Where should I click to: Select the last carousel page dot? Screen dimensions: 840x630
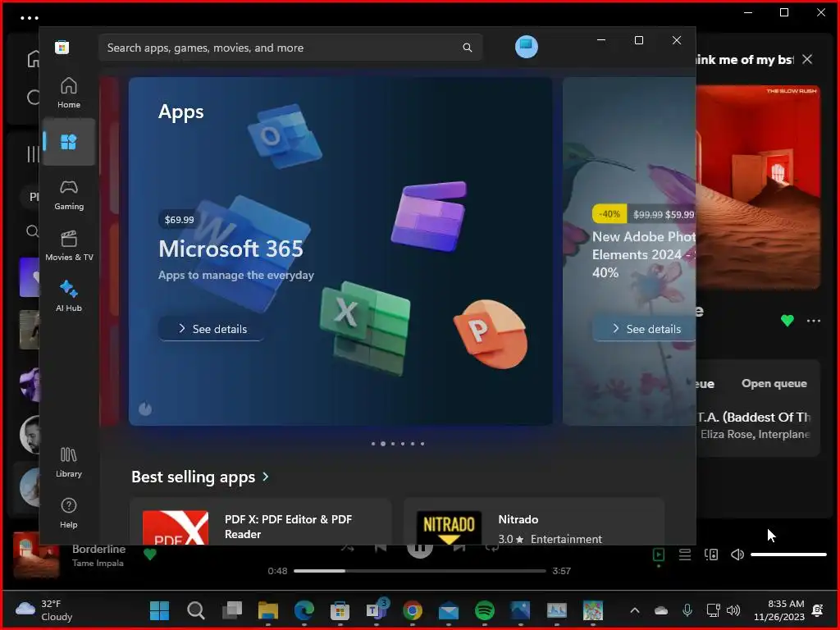(422, 444)
